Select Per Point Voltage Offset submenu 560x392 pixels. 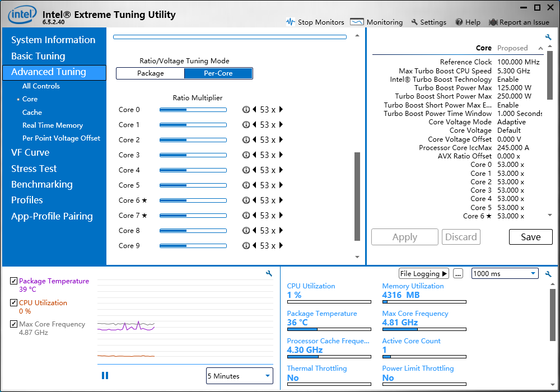point(61,138)
